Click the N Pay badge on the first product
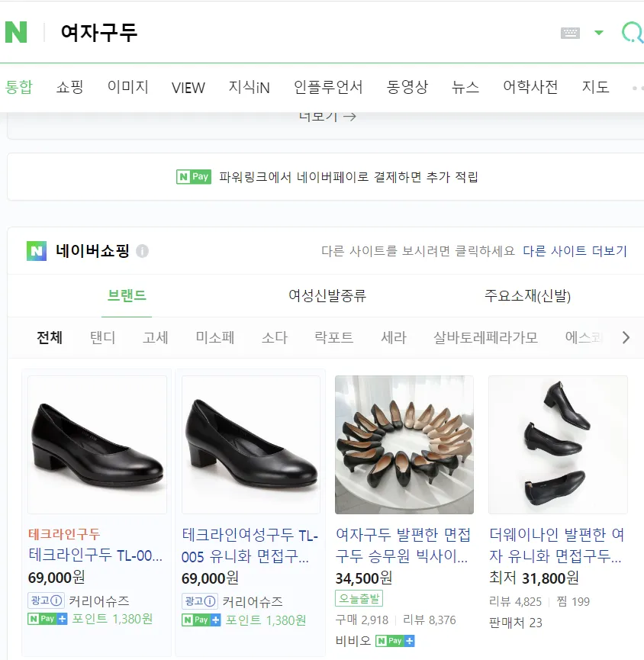Viewport: 644px width, 660px height. coord(47,620)
